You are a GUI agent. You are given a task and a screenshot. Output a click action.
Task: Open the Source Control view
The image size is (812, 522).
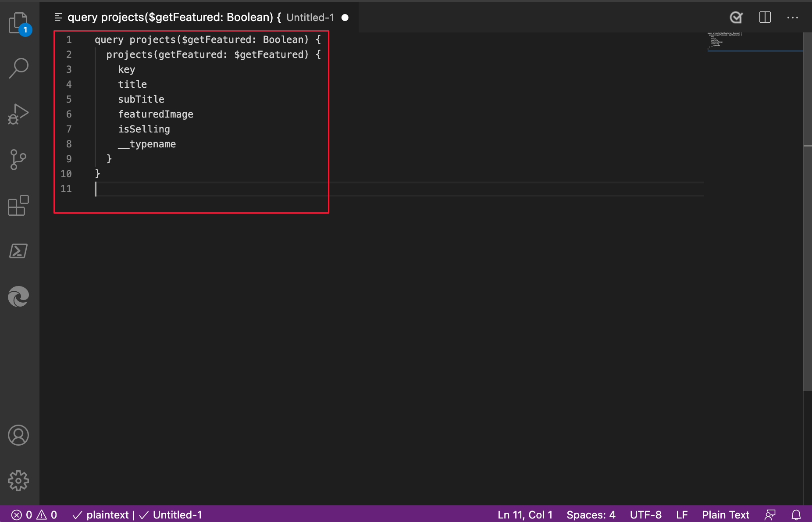click(19, 160)
